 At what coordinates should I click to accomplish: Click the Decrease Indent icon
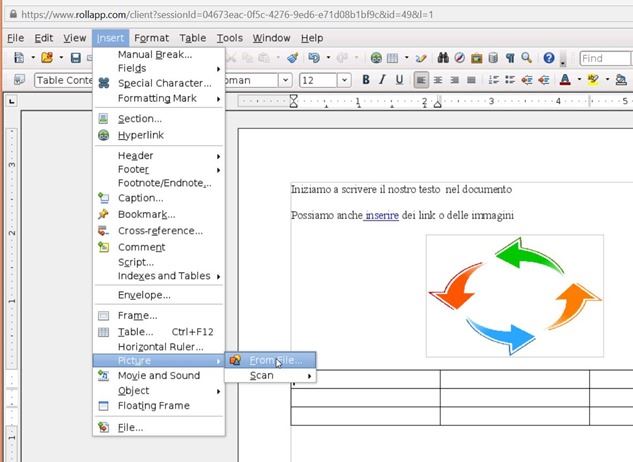point(527,80)
